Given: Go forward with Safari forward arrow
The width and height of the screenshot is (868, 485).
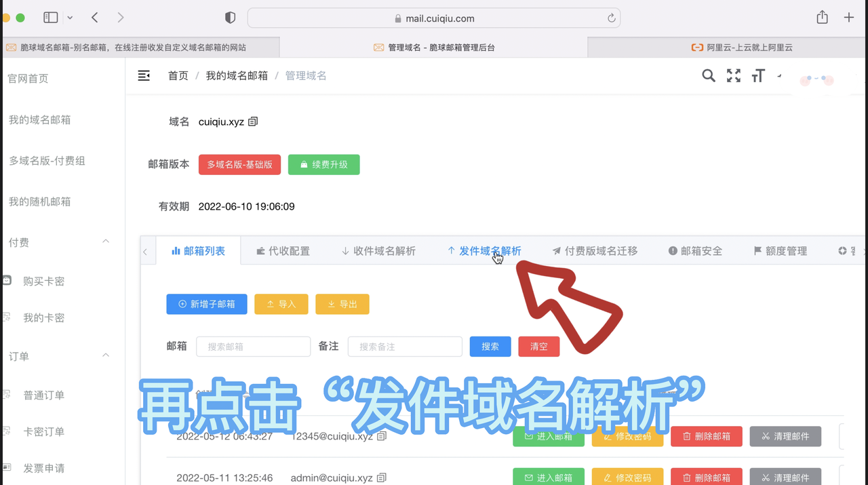Looking at the screenshot, I should pyautogui.click(x=121, y=18).
